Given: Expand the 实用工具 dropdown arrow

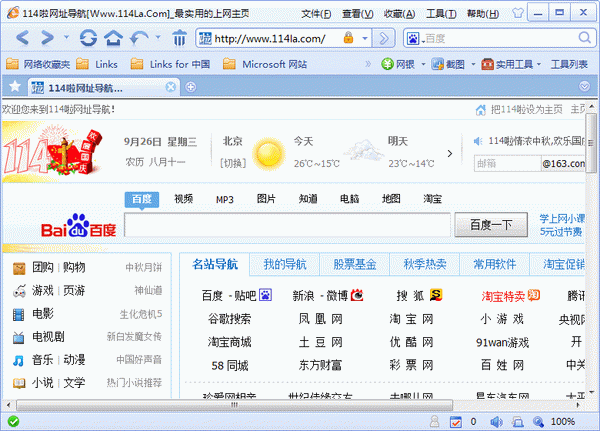Looking at the screenshot, I should [x=539, y=64].
